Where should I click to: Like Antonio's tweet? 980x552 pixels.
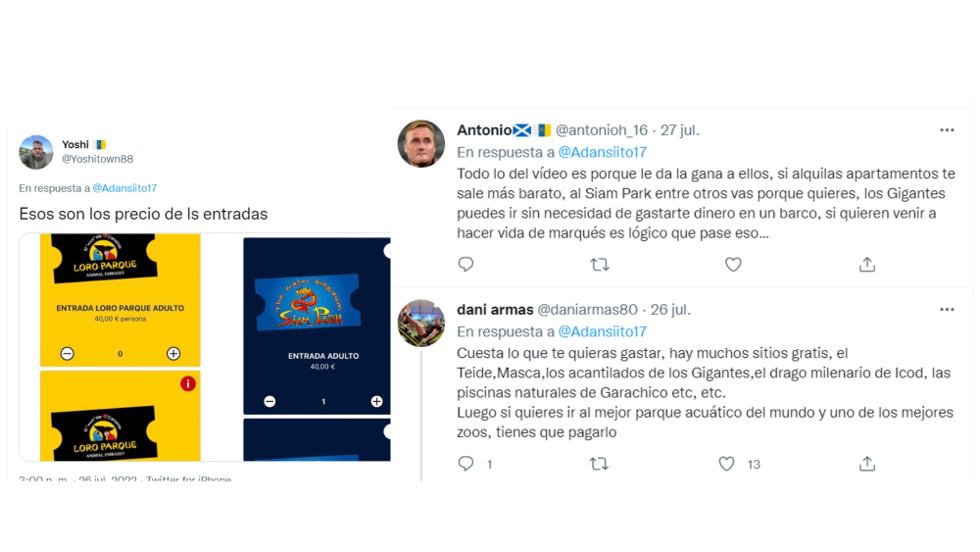733,265
